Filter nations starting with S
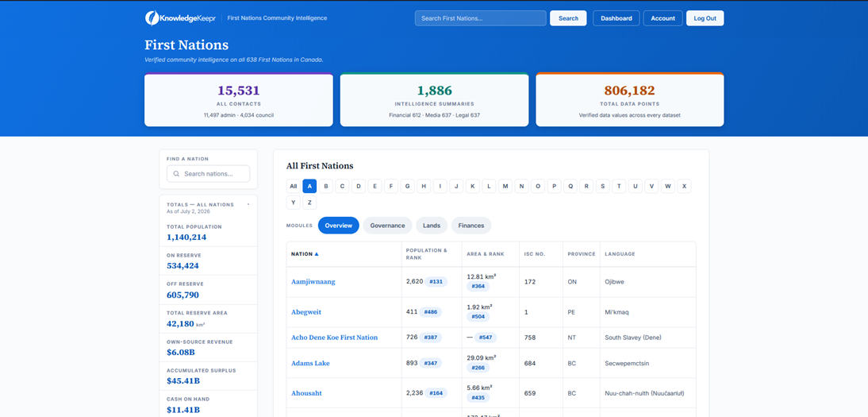Viewport: 868px width, 417px height. tap(603, 187)
